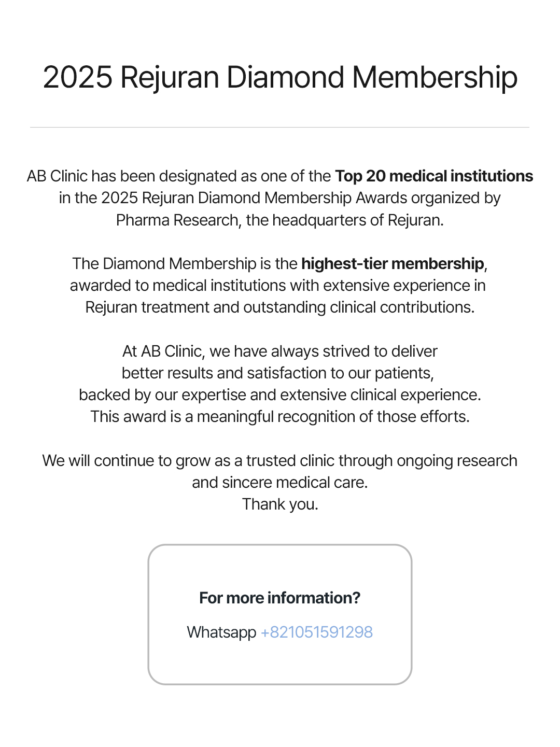This screenshot has height=747, width=560.
Task: Click "The Diamond Membership is the" text
Action: [185, 264]
